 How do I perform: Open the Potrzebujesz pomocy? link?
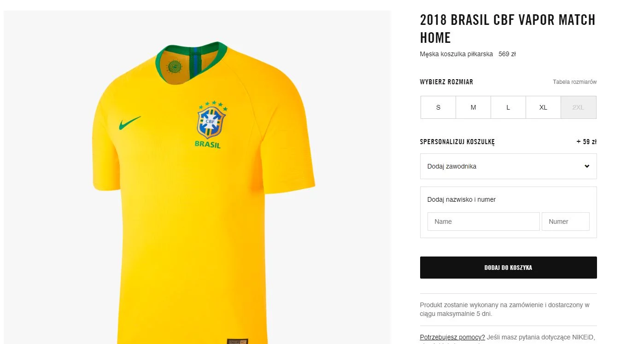[x=452, y=337]
